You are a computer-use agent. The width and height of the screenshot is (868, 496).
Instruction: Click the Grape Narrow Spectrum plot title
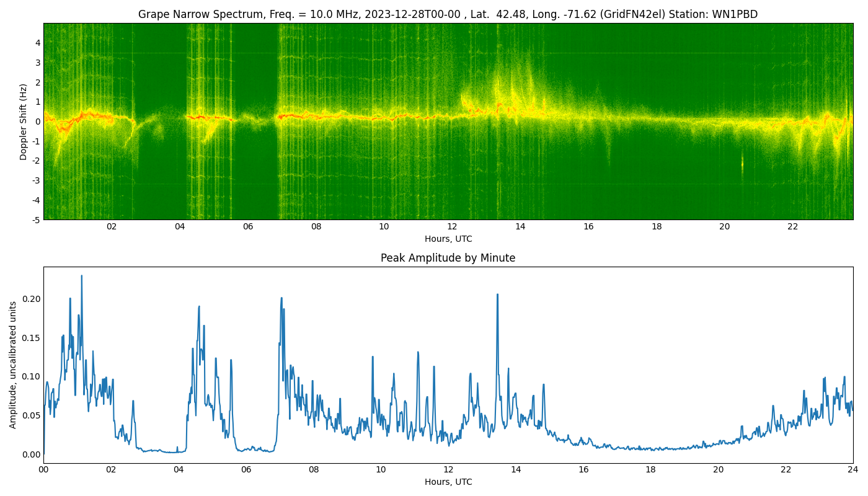coord(447,14)
